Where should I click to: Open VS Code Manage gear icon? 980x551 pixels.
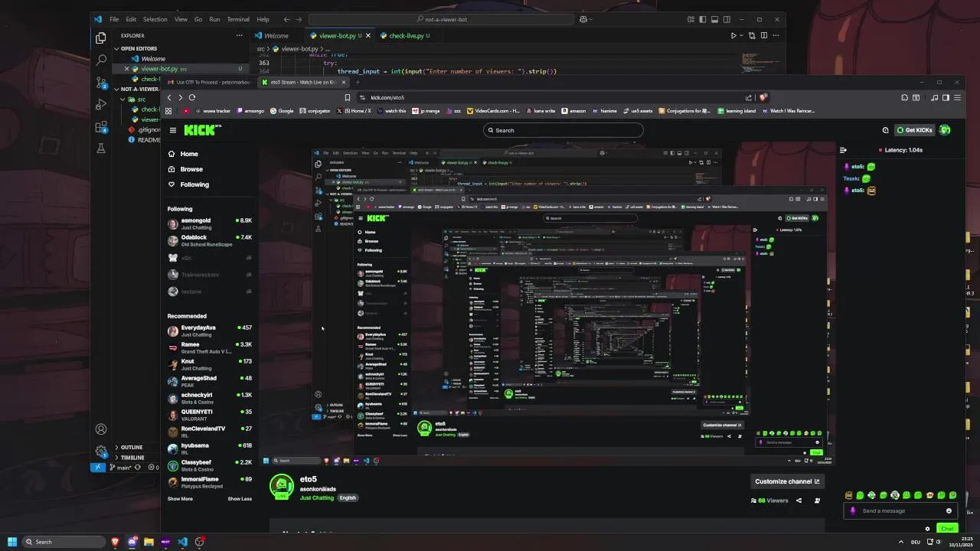(101, 452)
